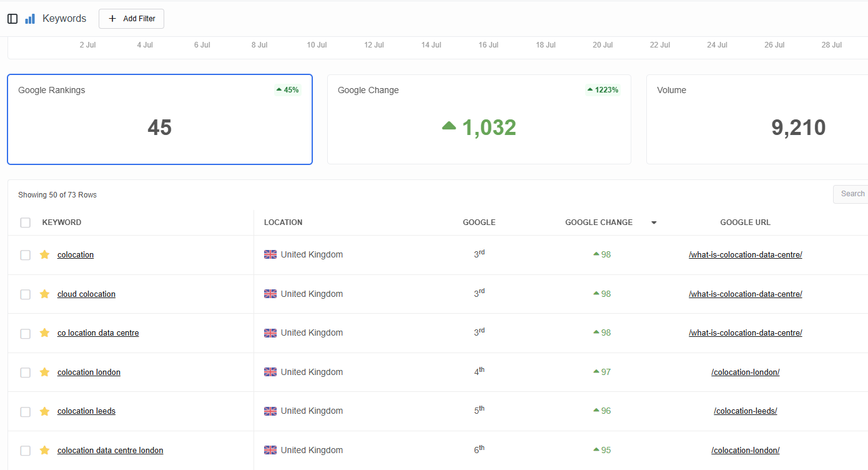This screenshot has height=470, width=868.
Task: Click the 45% badge on Google Rankings
Action: point(287,90)
